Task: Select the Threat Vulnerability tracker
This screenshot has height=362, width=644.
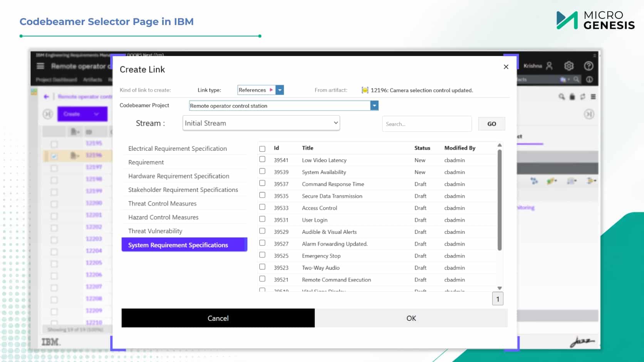Action: (155, 231)
